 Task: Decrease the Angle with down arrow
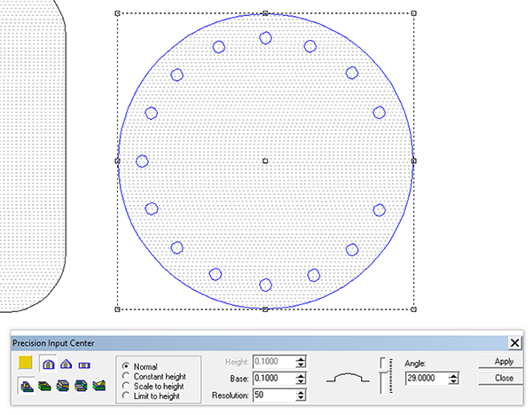(x=454, y=381)
